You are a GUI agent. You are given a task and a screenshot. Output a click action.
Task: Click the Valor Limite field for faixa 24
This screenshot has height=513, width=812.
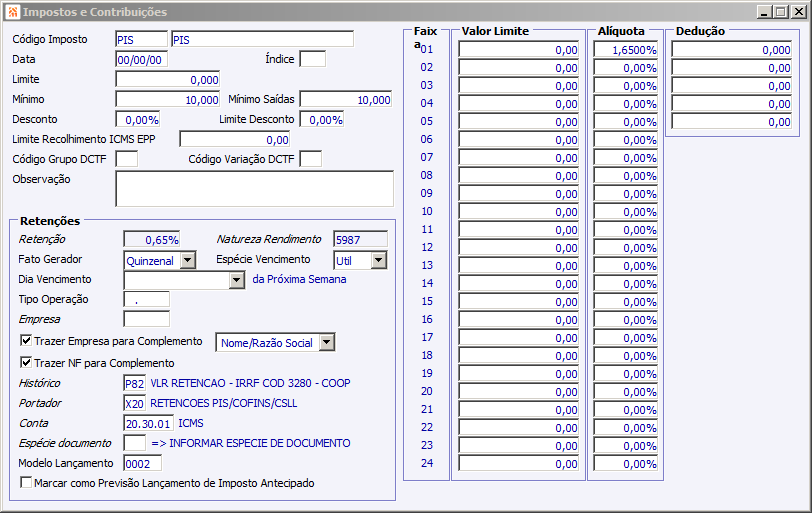518,463
